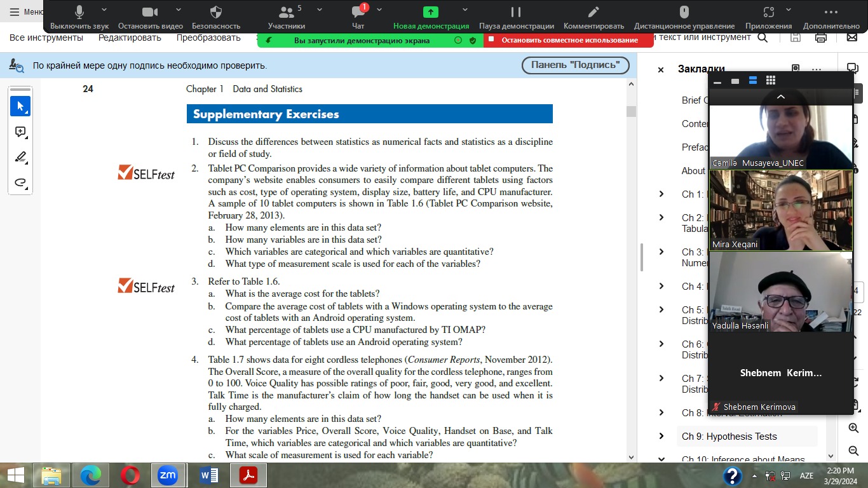Viewport: 868px width, 488px height.
Task: Open the All Tools menu
Action: [x=46, y=37]
